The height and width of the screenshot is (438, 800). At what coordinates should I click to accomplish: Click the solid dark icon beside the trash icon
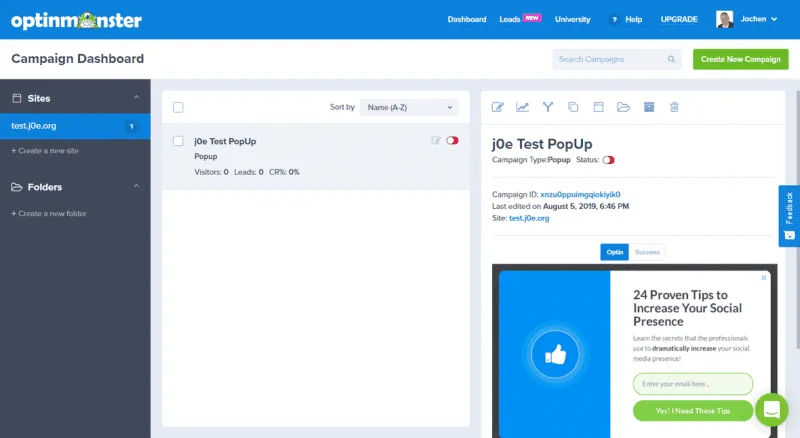[649, 107]
